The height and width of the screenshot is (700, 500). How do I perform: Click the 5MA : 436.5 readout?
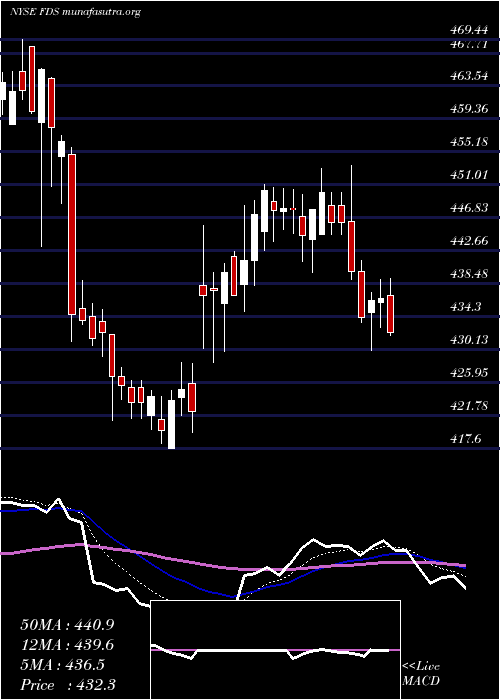62,665
